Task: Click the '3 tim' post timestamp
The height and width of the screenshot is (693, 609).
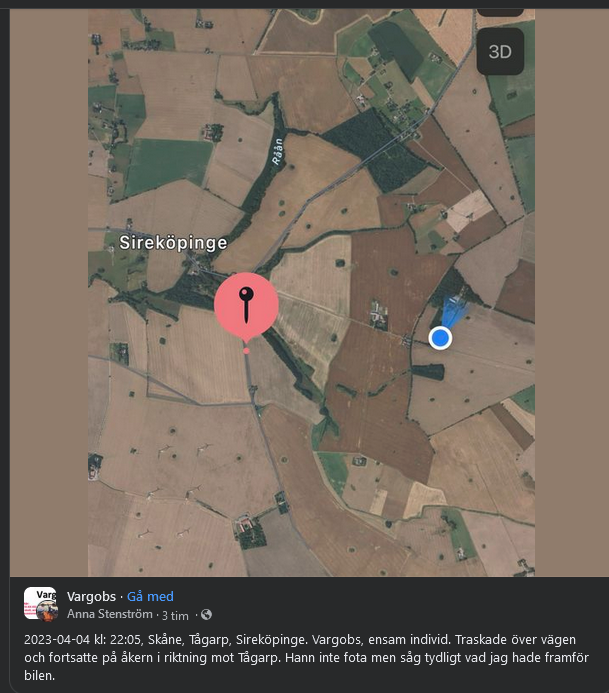Action: (175, 615)
